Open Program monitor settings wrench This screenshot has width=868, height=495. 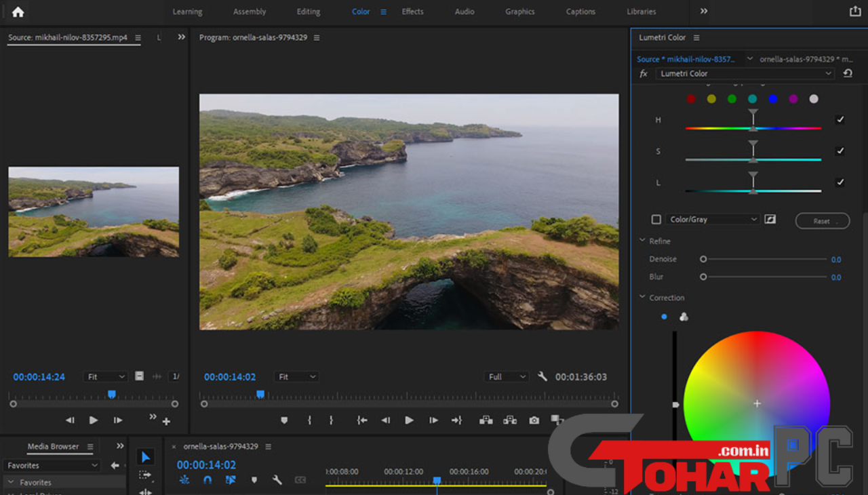click(542, 376)
